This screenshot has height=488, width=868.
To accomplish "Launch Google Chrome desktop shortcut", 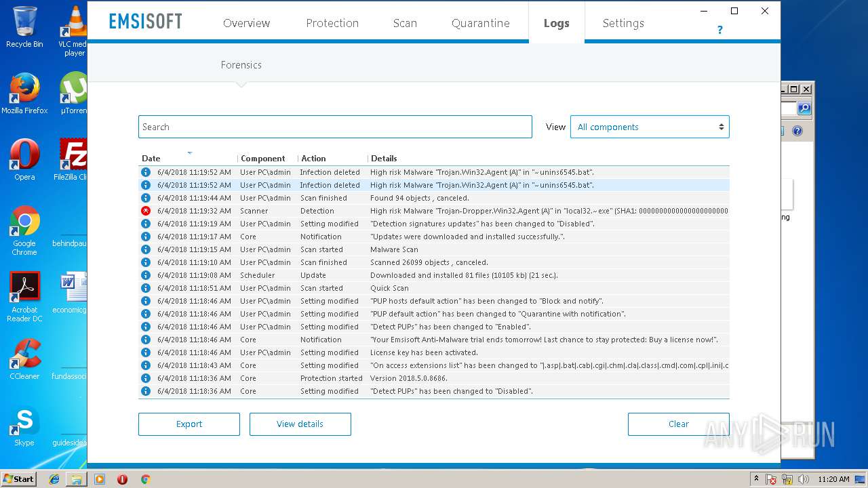I will coord(24,230).
